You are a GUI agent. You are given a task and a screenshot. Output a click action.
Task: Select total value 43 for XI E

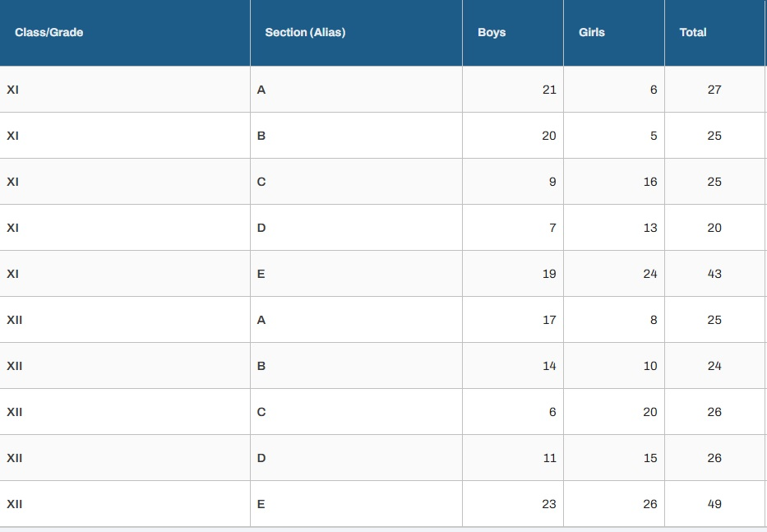coord(714,274)
